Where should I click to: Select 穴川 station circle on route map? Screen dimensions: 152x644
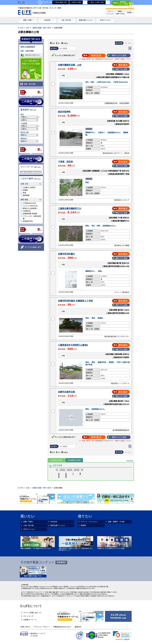point(73,470)
